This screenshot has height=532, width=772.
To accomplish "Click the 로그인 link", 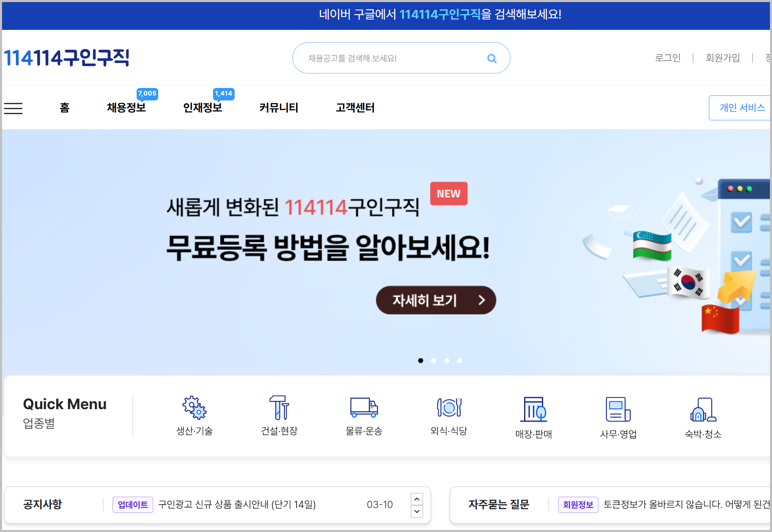I will pos(668,58).
